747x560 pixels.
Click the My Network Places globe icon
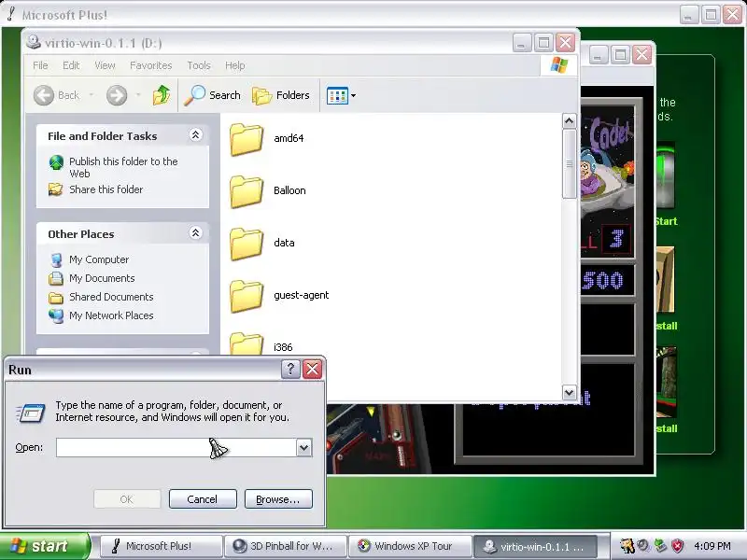click(x=56, y=315)
